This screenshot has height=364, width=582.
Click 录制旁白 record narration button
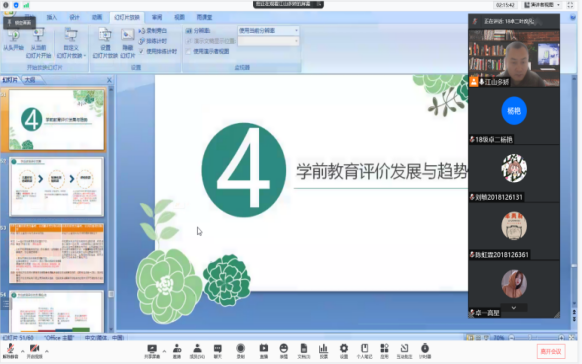153,30
